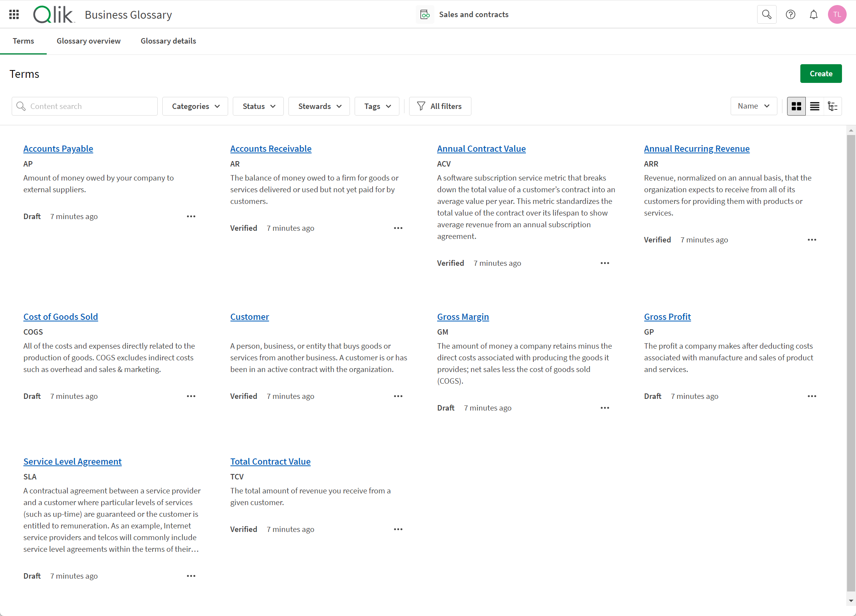This screenshot has height=616, width=856.
Task: Select the list view icon
Action: 814,106
